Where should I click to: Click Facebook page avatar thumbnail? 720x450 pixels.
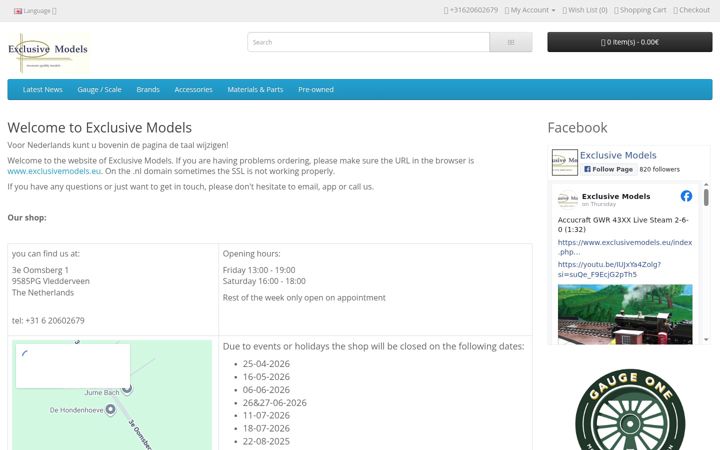(565, 163)
